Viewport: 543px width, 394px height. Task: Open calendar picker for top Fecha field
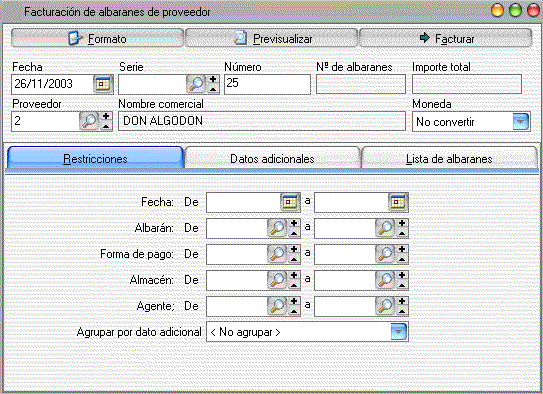coord(103,84)
